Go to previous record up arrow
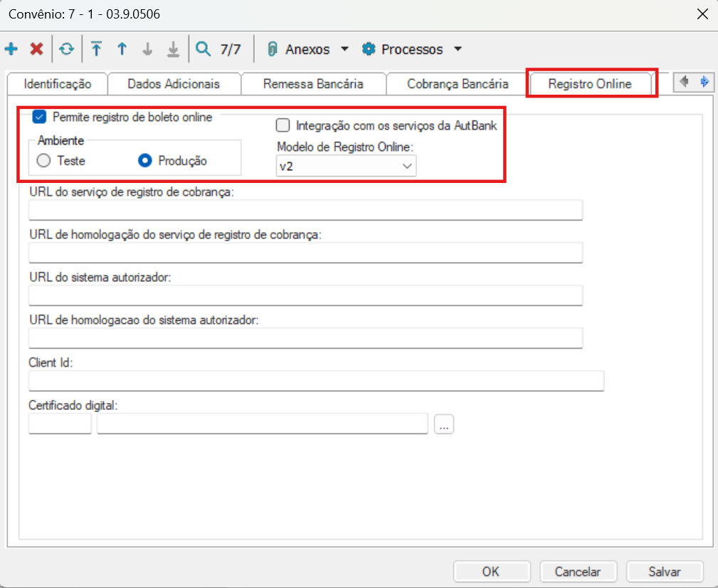Viewport: 718px width, 588px height. (x=122, y=48)
